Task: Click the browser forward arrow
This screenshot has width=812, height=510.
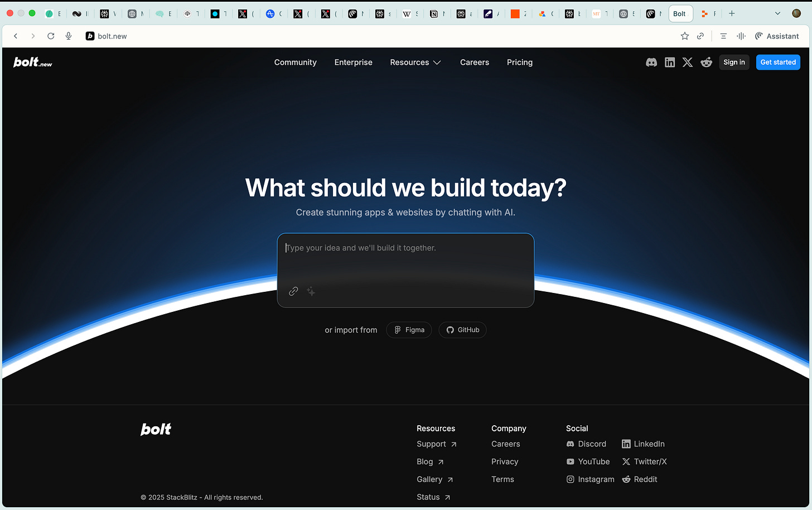Action: pos(33,36)
